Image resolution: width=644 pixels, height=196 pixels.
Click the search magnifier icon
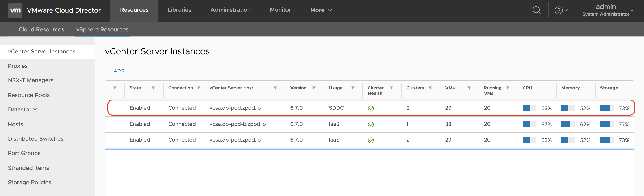tap(537, 10)
